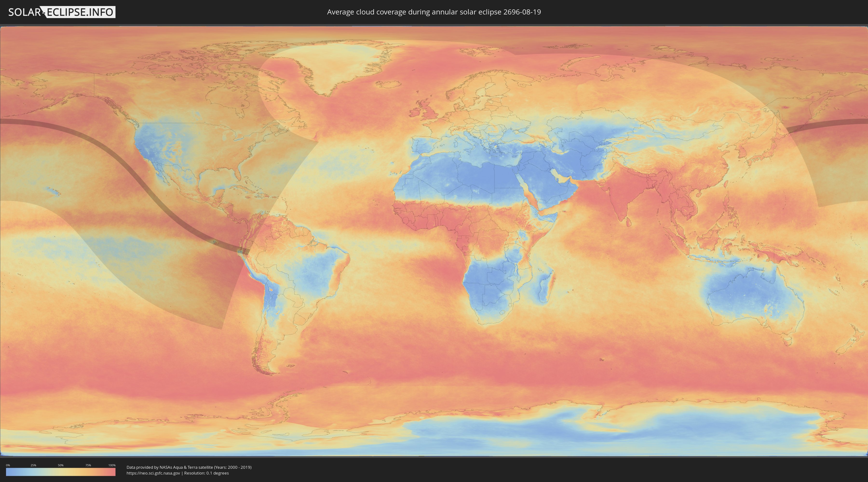This screenshot has width=868, height=482.
Task: Click the '75%' legend label
Action: 88,465
